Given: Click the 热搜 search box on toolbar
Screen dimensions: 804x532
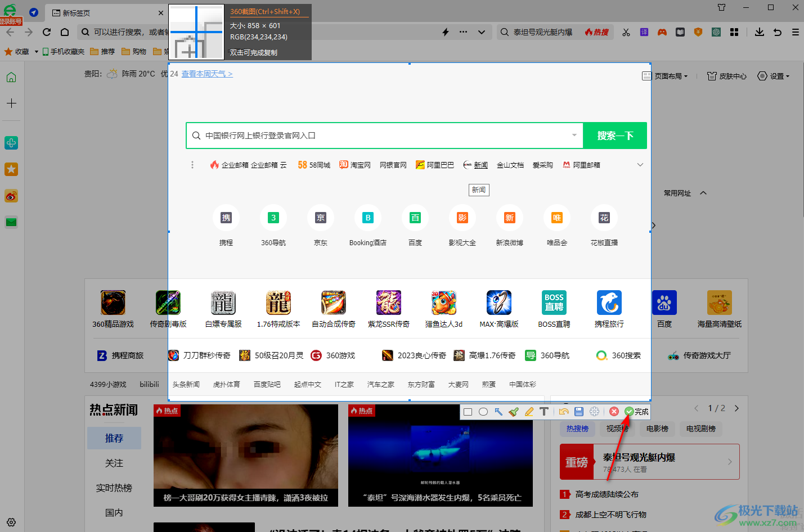Looking at the screenshot, I should click(555, 32).
